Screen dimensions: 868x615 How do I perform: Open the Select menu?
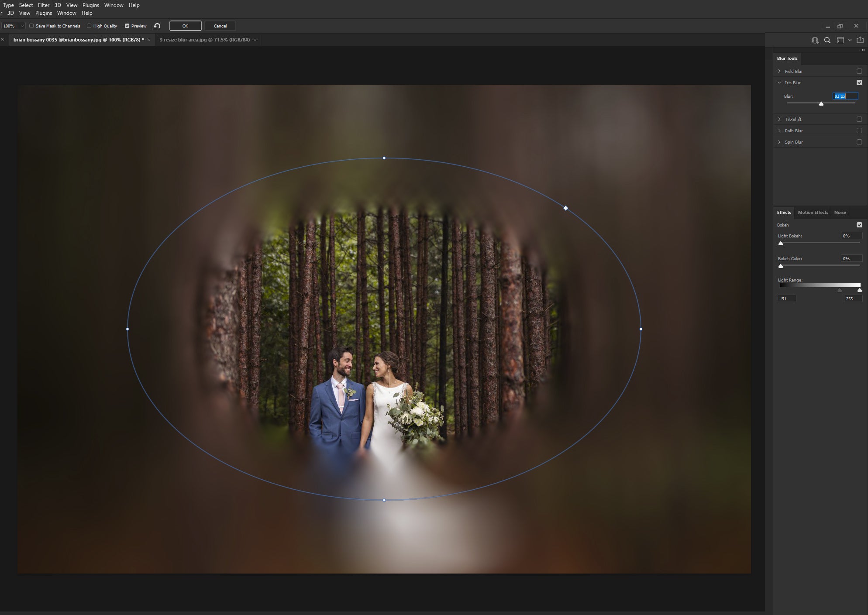(26, 5)
